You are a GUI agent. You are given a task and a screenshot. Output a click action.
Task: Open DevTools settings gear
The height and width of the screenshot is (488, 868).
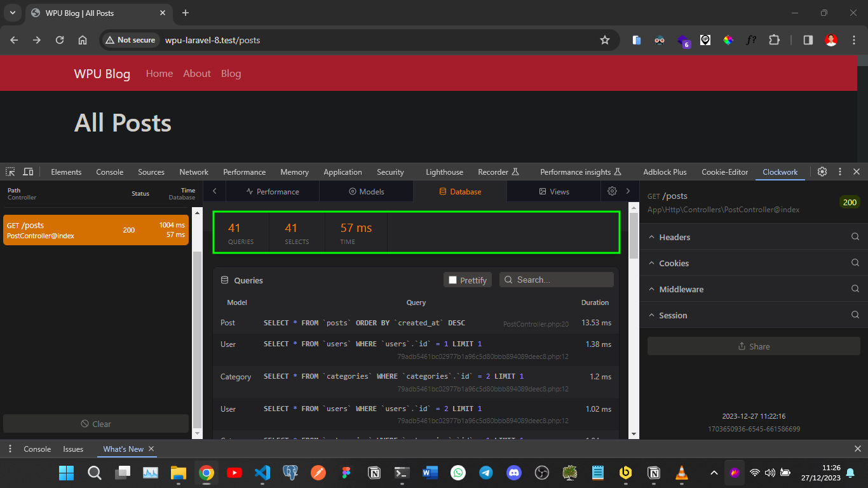point(822,172)
